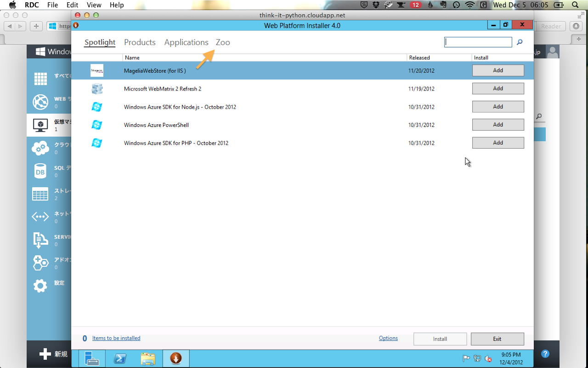This screenshot has width=588, height=368.
Task: Open the Edit menu in the menu bar
Action: (72, 5)
